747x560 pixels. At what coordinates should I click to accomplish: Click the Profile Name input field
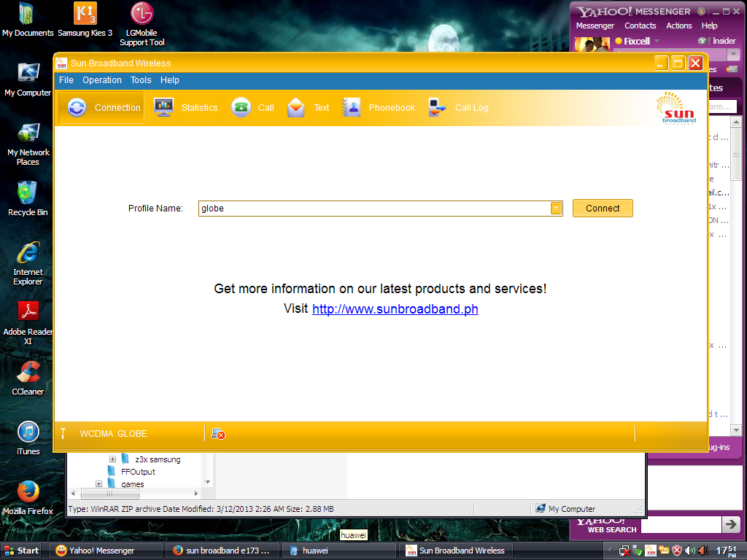point(373,209)
